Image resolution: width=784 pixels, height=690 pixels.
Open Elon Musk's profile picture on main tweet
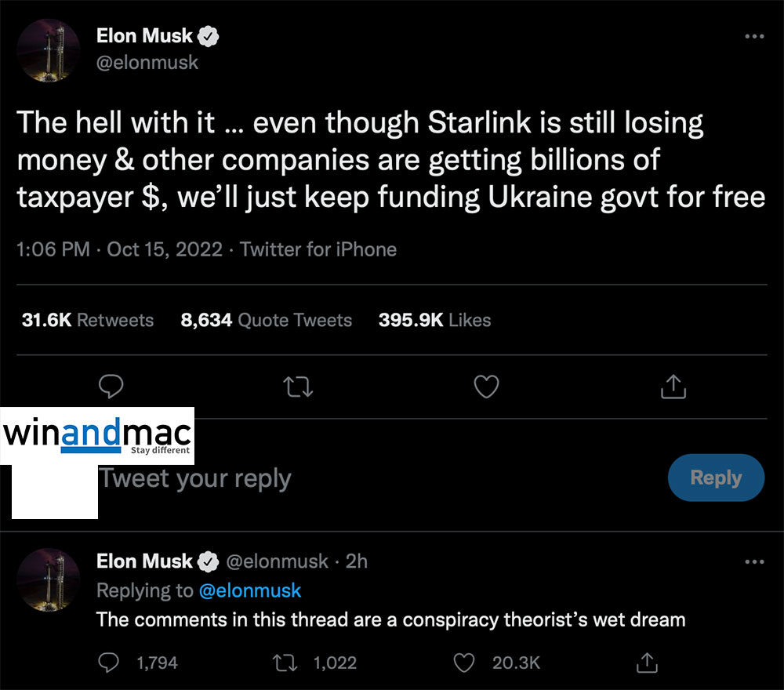click(x=49, y=50)
